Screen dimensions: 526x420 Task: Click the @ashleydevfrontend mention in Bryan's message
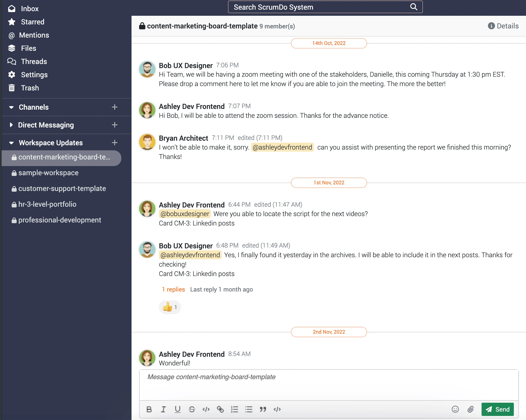click(282, 147)
